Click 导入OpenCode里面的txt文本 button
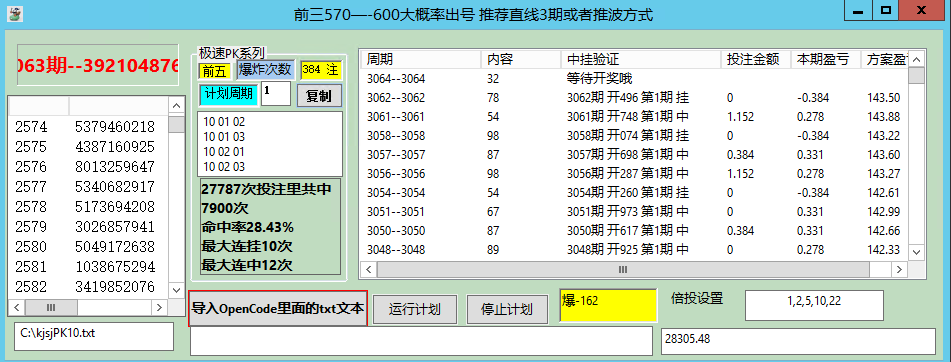951x362 pixels. [x=278, y=308]
